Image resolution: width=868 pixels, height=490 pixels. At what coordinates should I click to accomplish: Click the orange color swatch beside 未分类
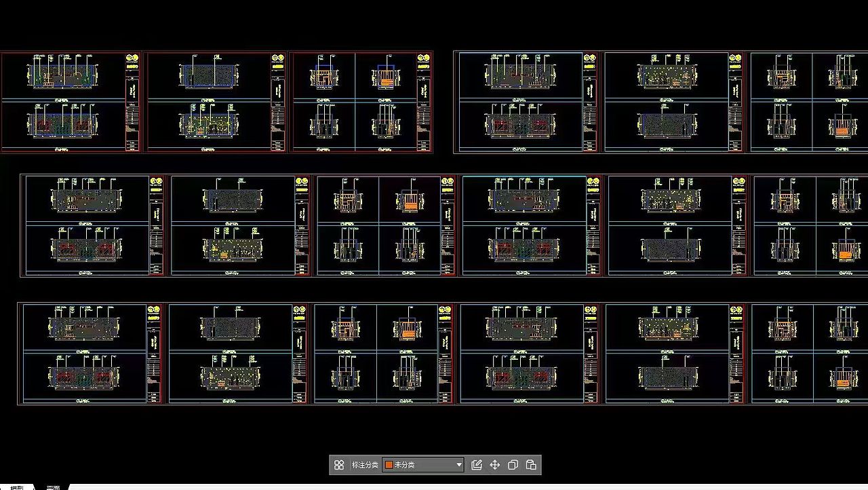389,465
